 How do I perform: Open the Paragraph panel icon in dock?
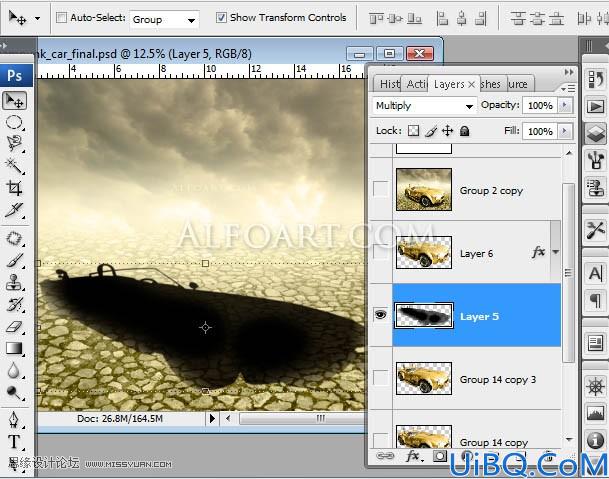point(595,300)
